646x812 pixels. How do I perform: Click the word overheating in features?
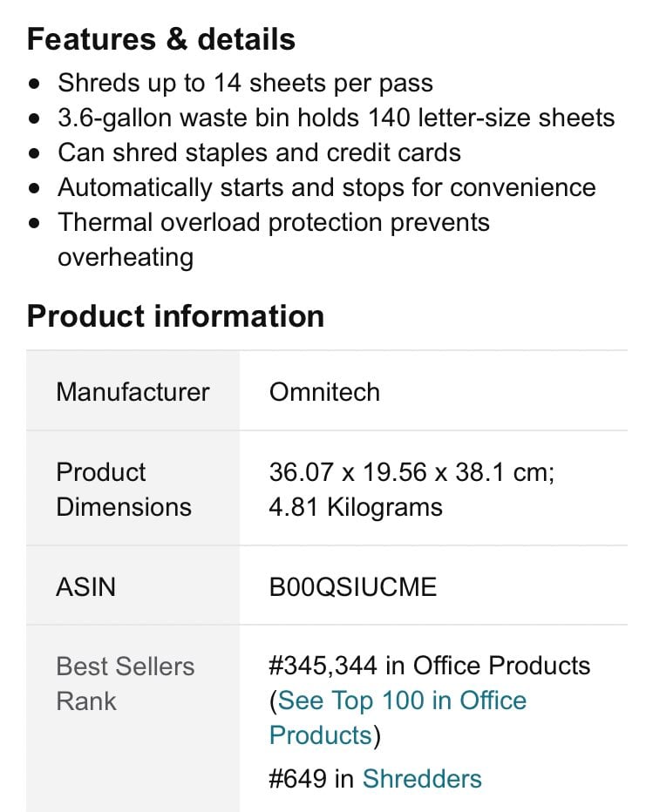pos(126,257)
